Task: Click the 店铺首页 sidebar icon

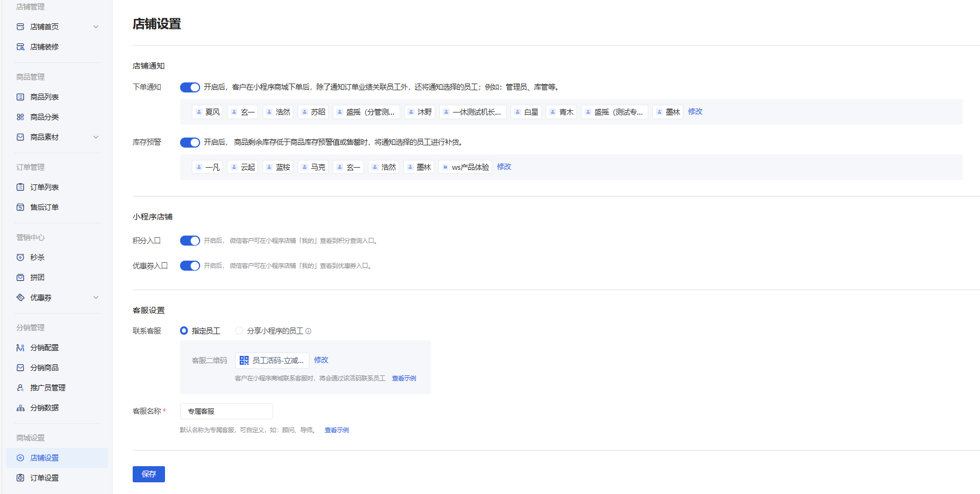Action: (21, 27)
